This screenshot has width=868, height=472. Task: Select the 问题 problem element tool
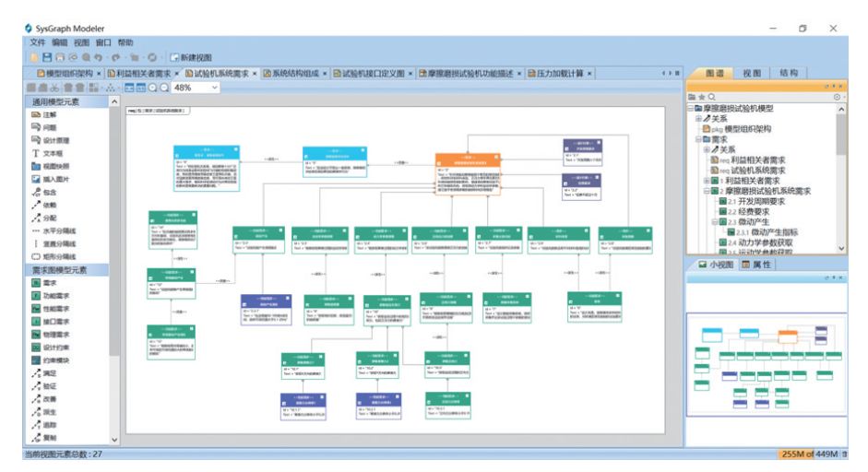44,127
